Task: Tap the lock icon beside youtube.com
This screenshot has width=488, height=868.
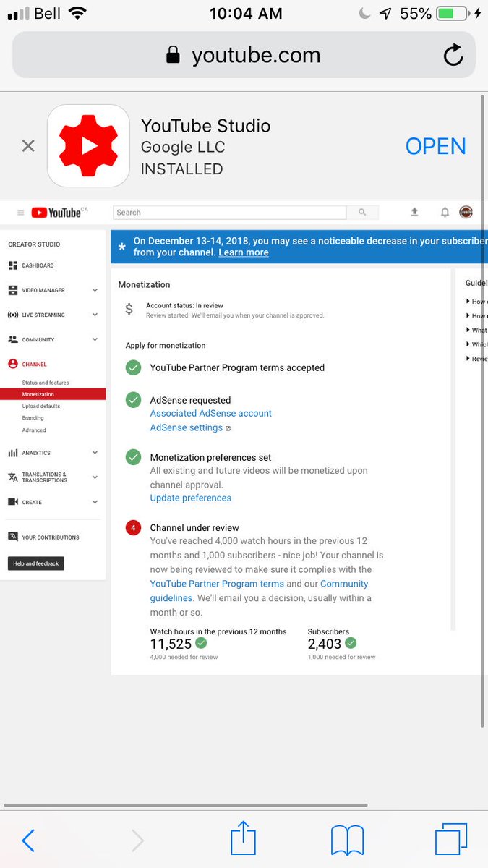Action: [x=172, y=55]
